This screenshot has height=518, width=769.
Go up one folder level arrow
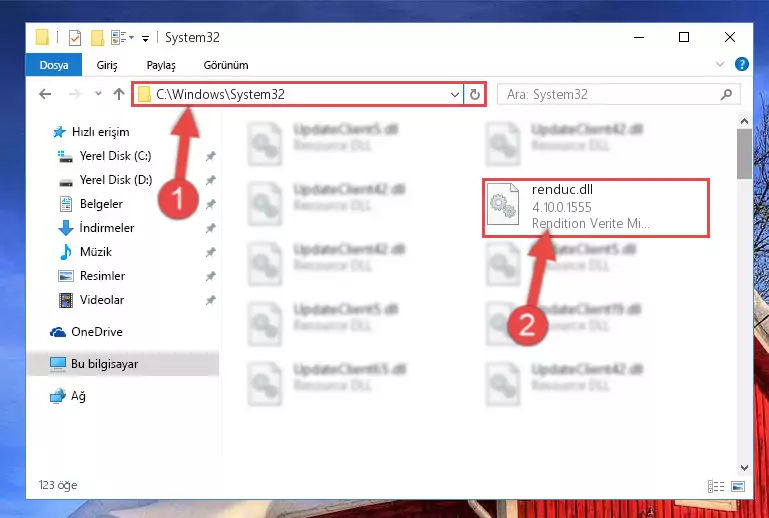119,94
